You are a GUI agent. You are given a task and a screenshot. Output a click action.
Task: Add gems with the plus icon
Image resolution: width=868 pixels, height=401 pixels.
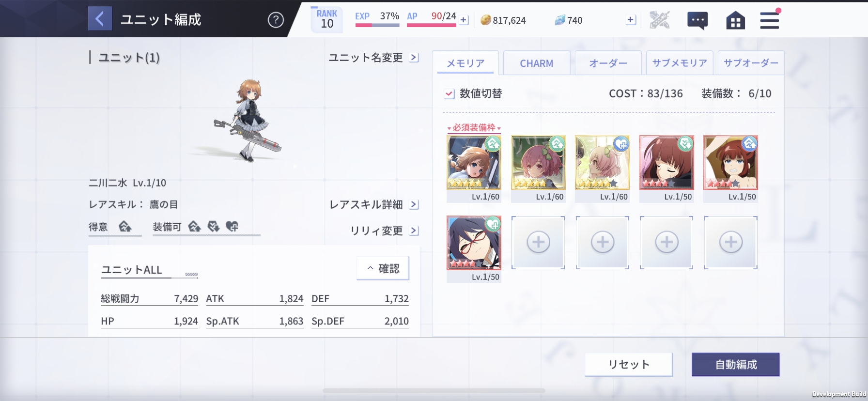(x=631, y=20)
